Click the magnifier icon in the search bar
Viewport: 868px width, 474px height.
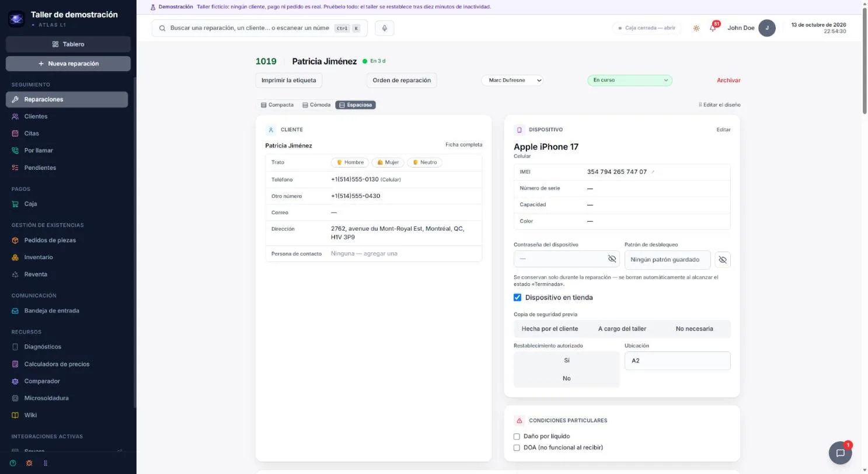(x=162, y=28)
